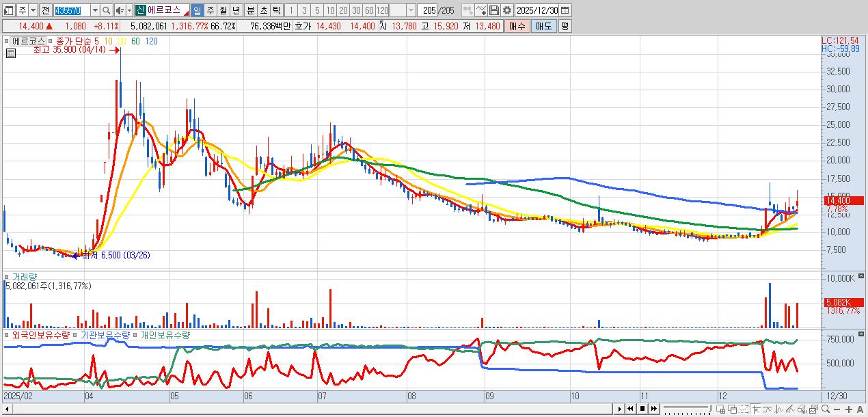Select the 주 weekly period toggle
This screenshot has height=417, width=868.
pos(209,10)
